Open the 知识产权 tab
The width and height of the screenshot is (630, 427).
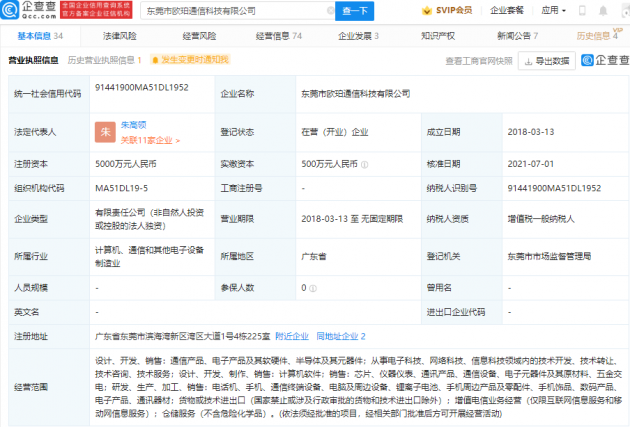(x=438, y=36)
